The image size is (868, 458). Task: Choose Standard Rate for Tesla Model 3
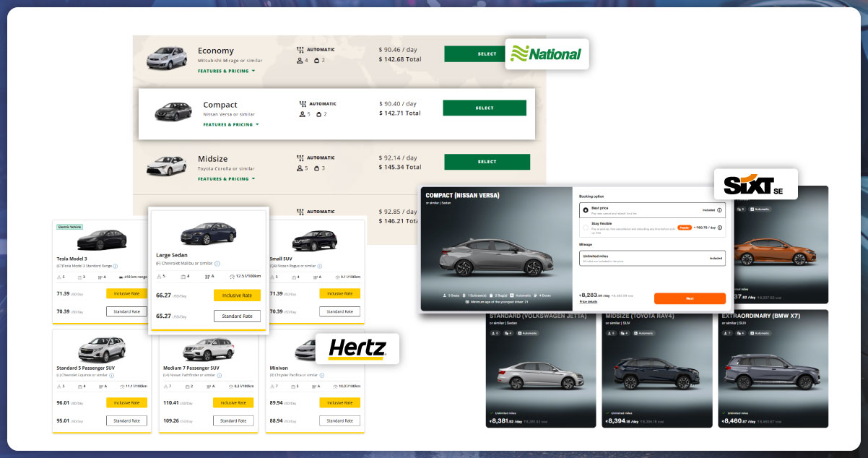pyautogui.click(x=126, y=311)
